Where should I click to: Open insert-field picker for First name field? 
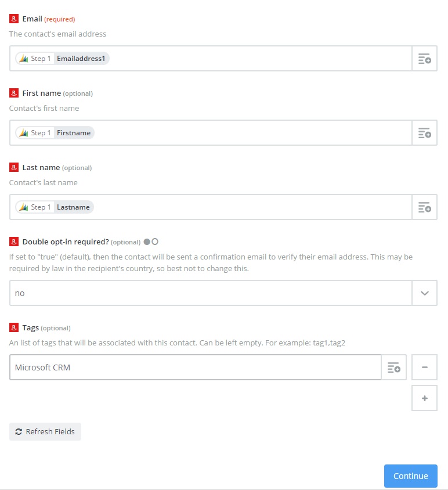click(425, 133)
